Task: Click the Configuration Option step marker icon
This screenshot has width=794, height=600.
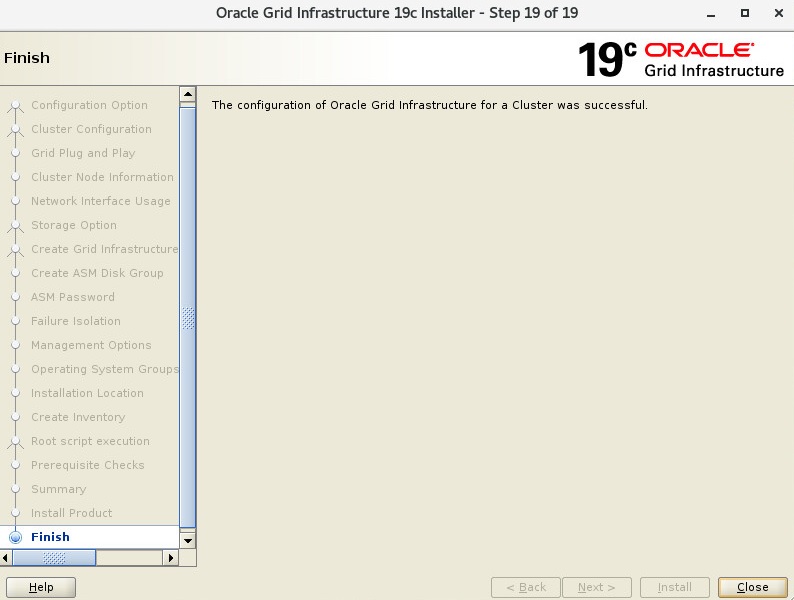Action: click(x=16, y=106)
